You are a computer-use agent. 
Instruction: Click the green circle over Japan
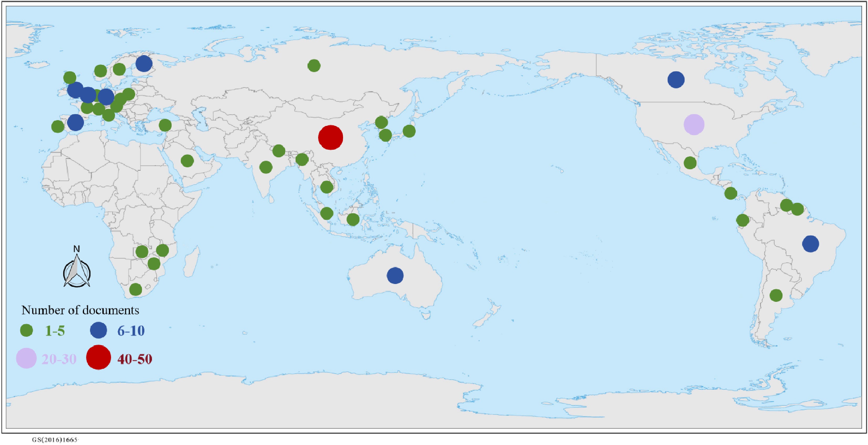(x=409, y=131)
